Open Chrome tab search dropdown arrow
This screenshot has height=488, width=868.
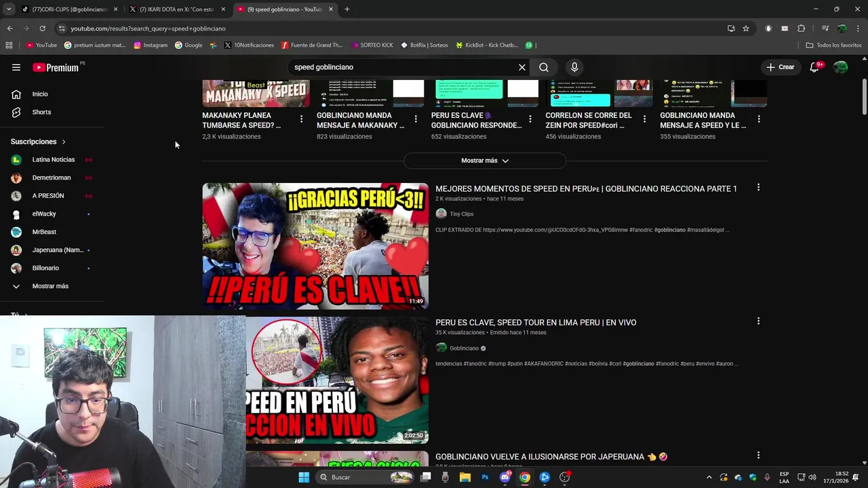tap(9, 9)
